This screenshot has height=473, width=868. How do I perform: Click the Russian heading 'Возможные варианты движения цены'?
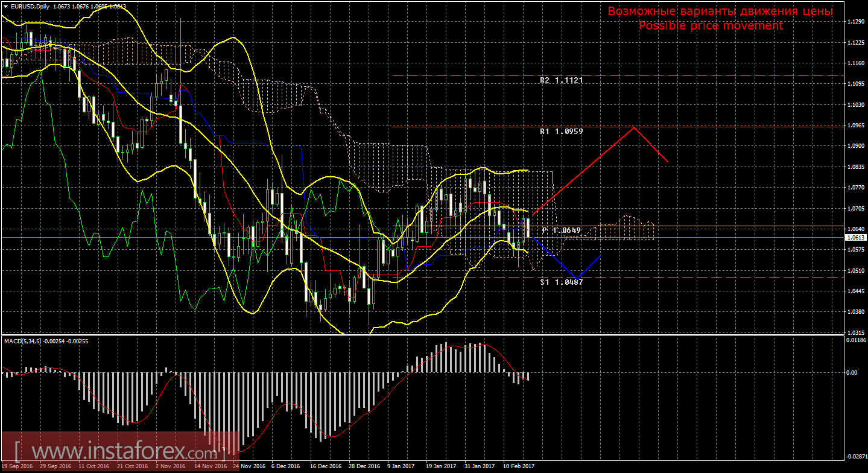pos(720,11)
